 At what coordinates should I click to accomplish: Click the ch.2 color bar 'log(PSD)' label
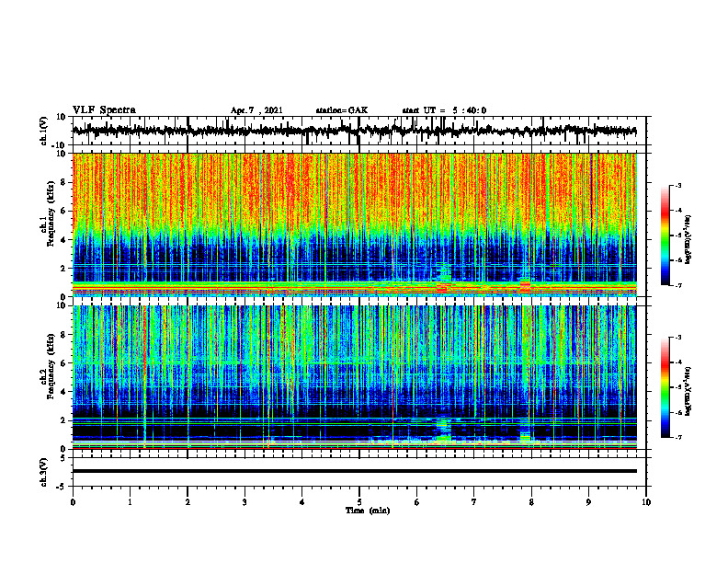pos(688,390)
